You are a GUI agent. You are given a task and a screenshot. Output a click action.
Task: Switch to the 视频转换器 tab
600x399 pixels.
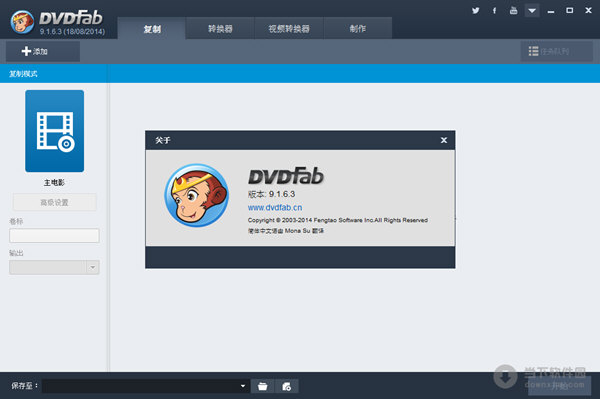pyautogui.click(x=289, y=28)
